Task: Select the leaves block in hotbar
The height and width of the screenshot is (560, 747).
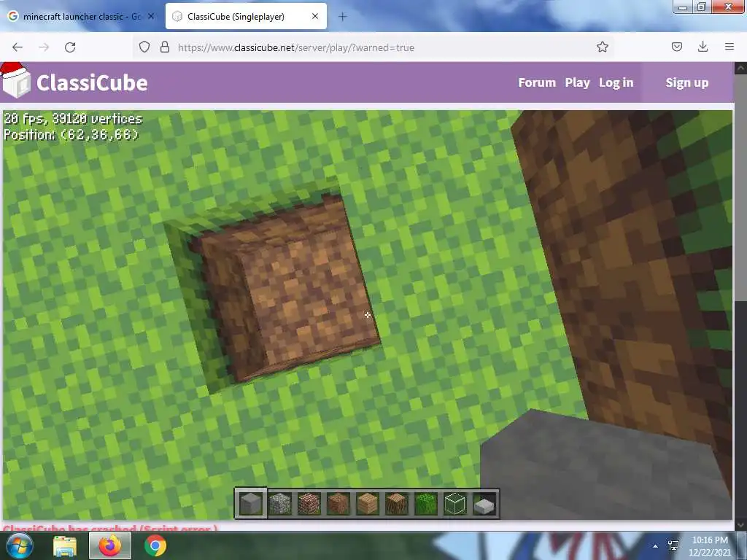Action: click(425, 504)
